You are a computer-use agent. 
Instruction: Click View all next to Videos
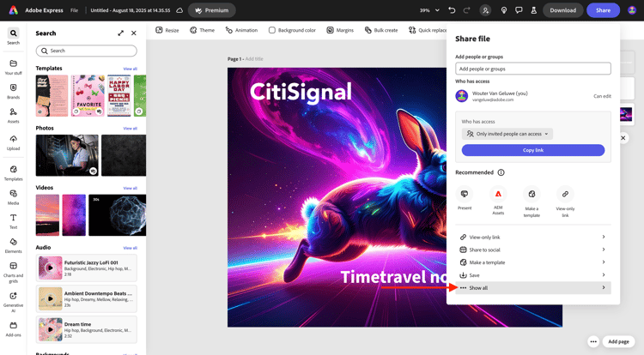tap(131, 188)
